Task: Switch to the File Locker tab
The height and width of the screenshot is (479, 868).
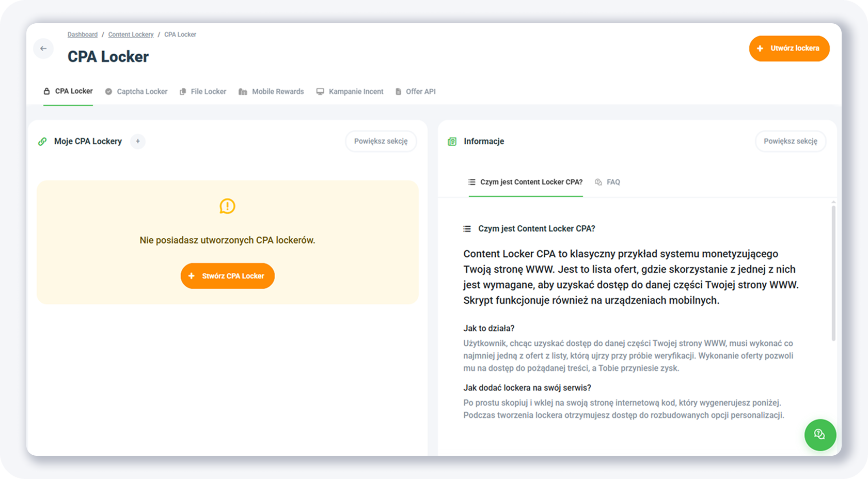Action: click(203, 91)
